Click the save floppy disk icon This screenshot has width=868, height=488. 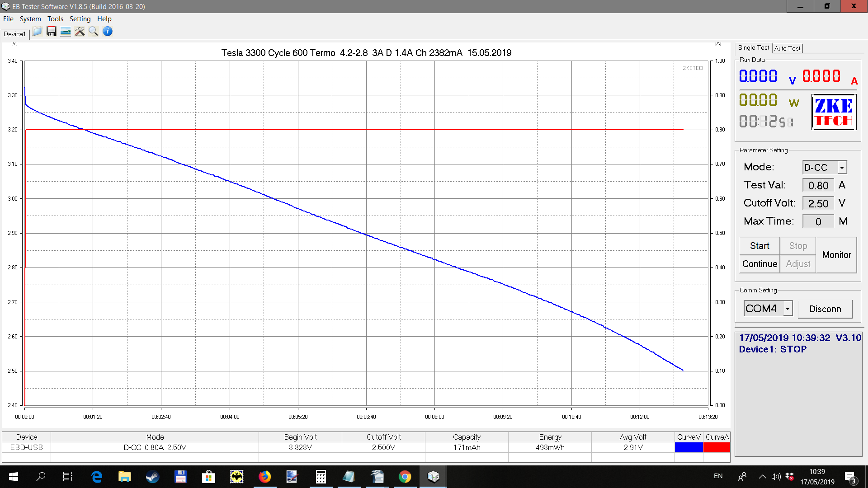point(52,32)
